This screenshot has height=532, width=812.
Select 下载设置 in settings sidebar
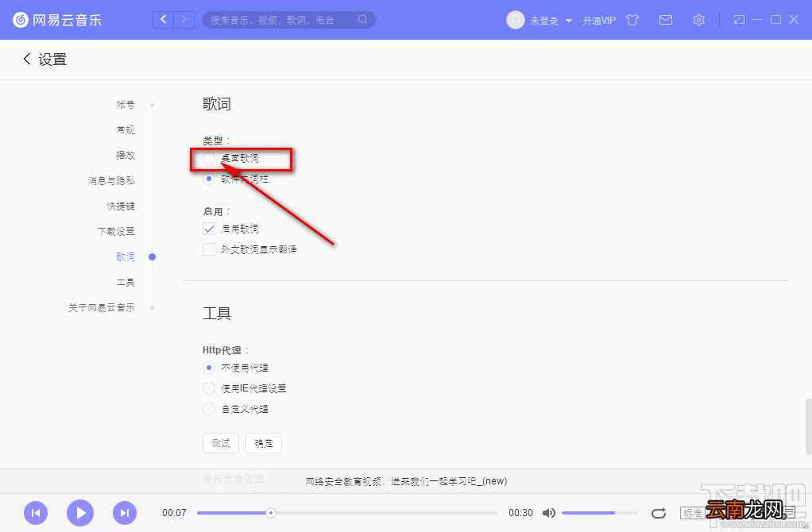tap(116, 231)
